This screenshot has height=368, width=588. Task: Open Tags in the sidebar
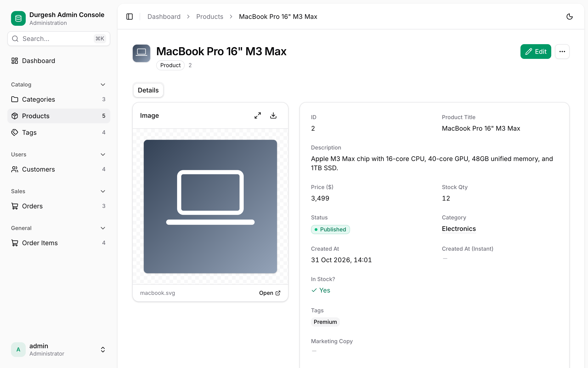59,132
